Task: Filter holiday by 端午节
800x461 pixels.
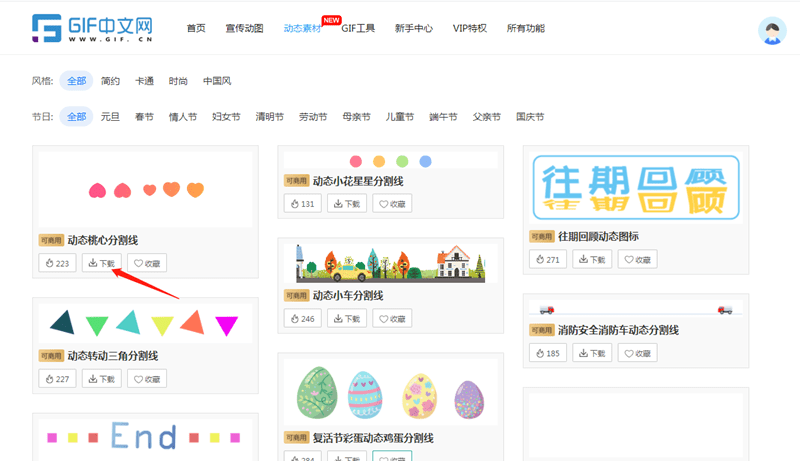Action: click(443, 116)
